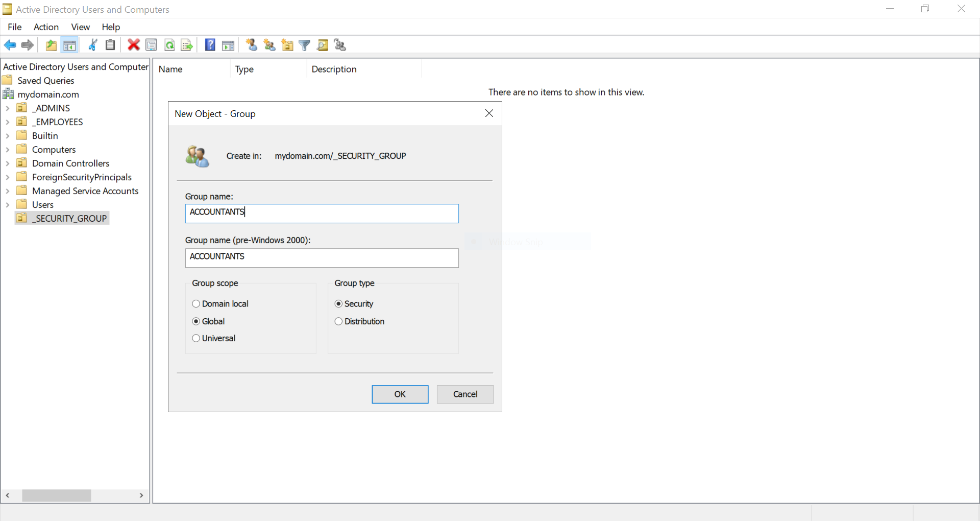The width and height of the screenshot is (980, 521).
Task: Click the Group name text field
Action: pyautogui.click(x=322, y=214)
